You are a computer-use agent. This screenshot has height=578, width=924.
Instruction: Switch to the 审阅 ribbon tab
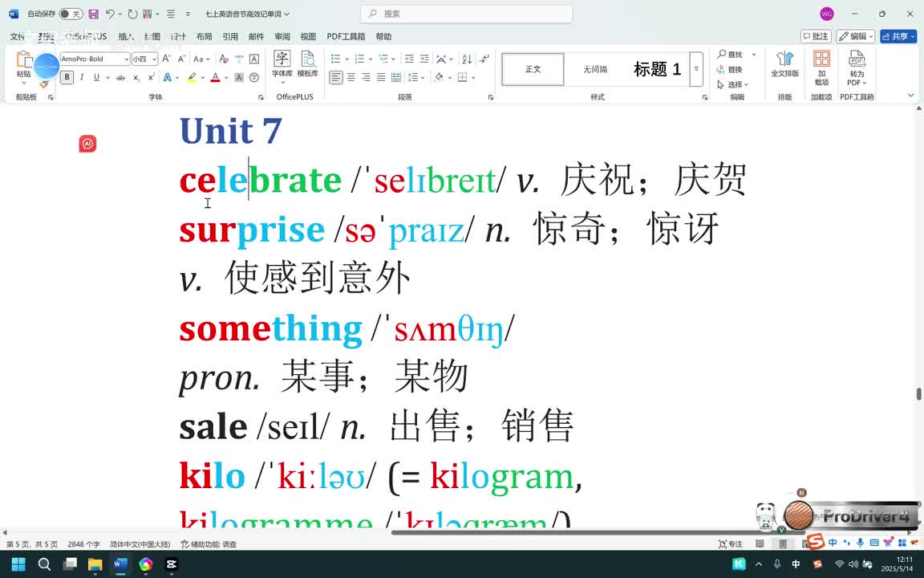282,37
